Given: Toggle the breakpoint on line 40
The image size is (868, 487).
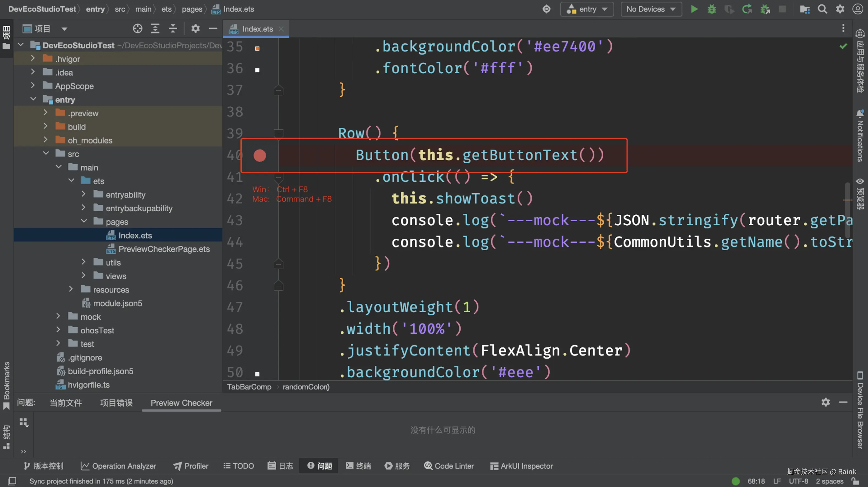Looking at the screenshot, I should [260, 155].
